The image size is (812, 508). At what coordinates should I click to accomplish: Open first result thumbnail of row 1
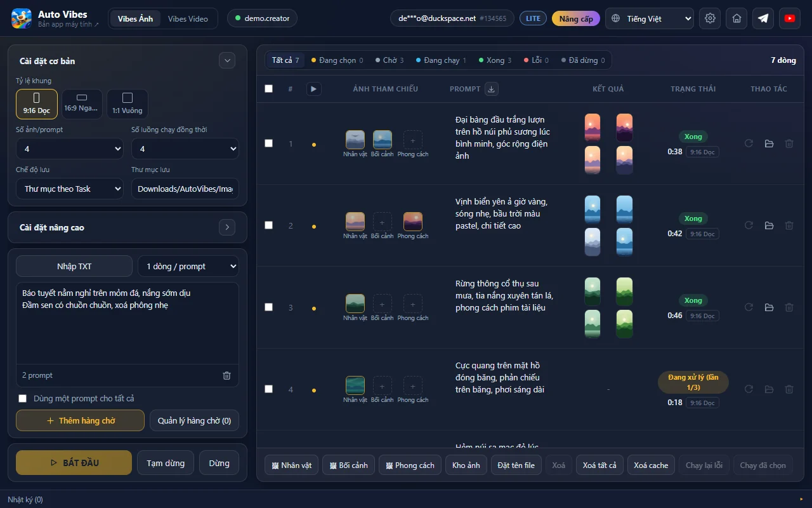coord(593,128)
